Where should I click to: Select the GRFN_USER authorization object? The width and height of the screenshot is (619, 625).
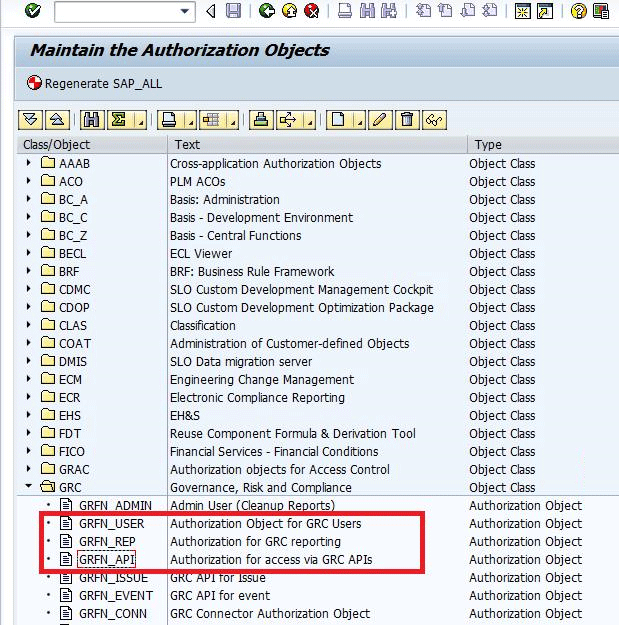pyautogui.click(x=112, y=523)
